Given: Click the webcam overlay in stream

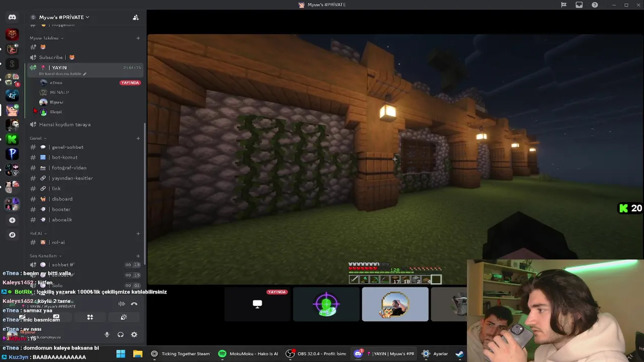Looking at the screenshot, I should (555, 310).
